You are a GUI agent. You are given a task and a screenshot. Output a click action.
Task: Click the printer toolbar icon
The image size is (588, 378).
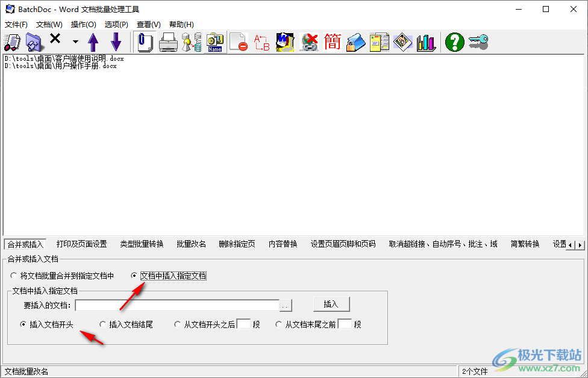point(168,42)
